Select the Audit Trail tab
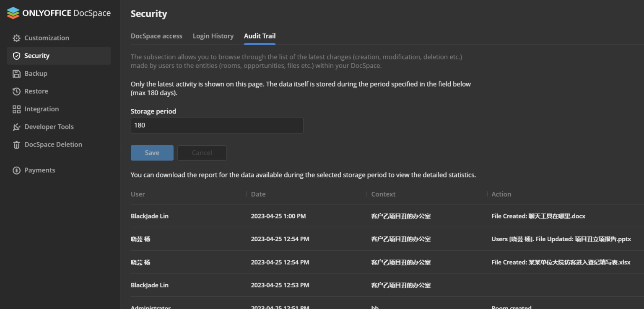644x309 pixels. (x=260, y=36)
